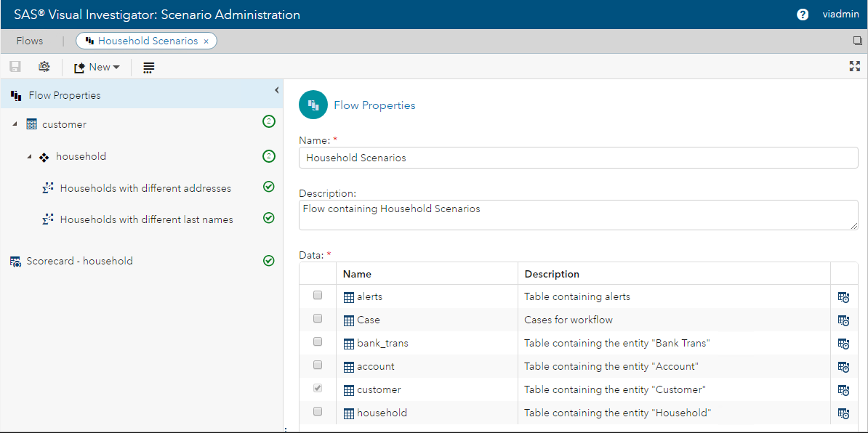Toggle the household data table checkbox

tap(318, 412)
